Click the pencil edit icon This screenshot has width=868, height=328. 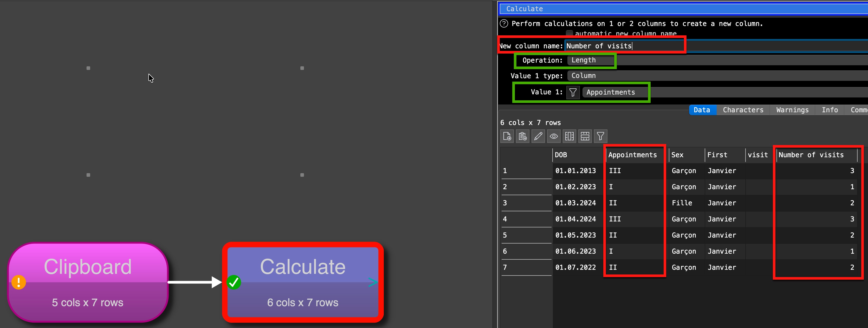coord(538,136)
